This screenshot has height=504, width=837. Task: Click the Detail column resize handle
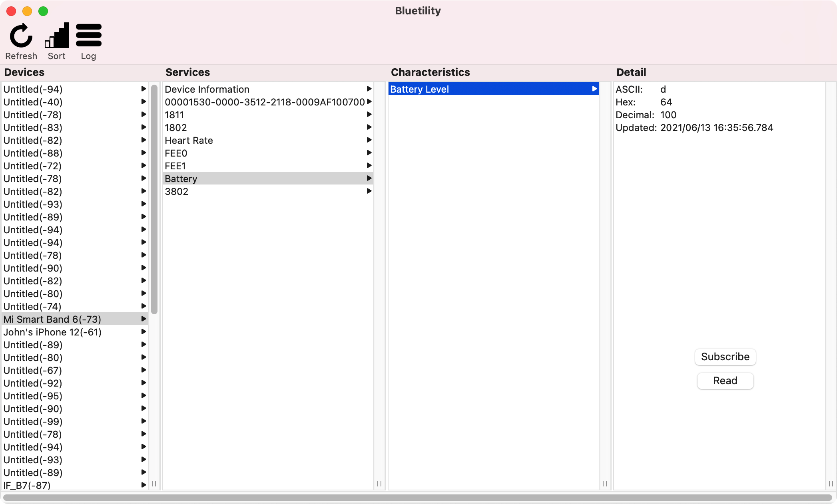831,484
